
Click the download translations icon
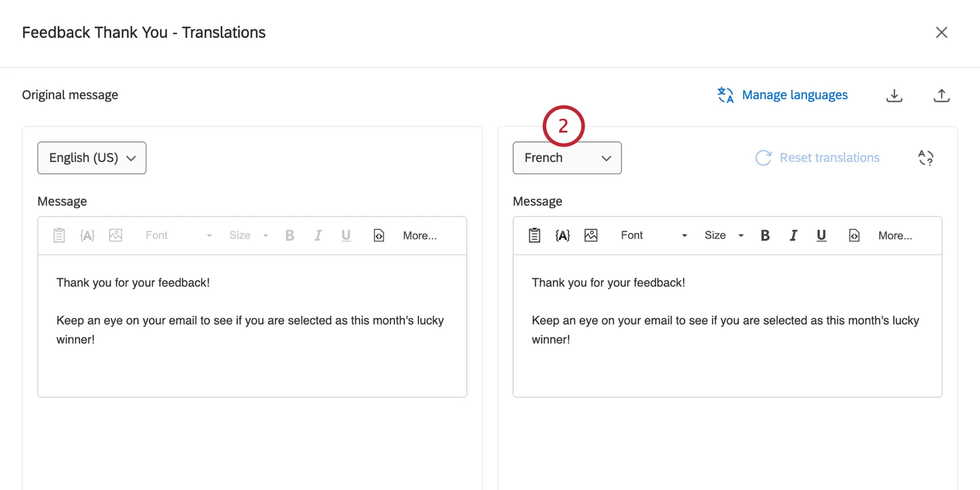894,95
